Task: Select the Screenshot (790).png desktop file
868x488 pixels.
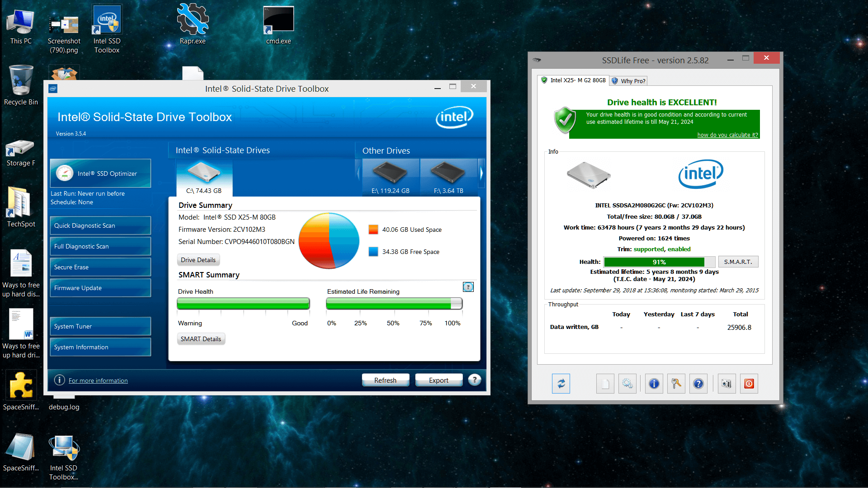Action: (64, 35)
